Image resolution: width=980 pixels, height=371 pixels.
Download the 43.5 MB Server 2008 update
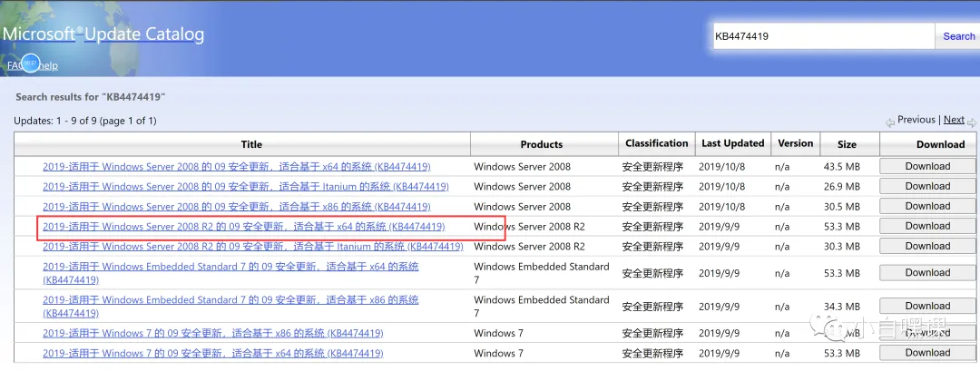click(x=927, y=166)
